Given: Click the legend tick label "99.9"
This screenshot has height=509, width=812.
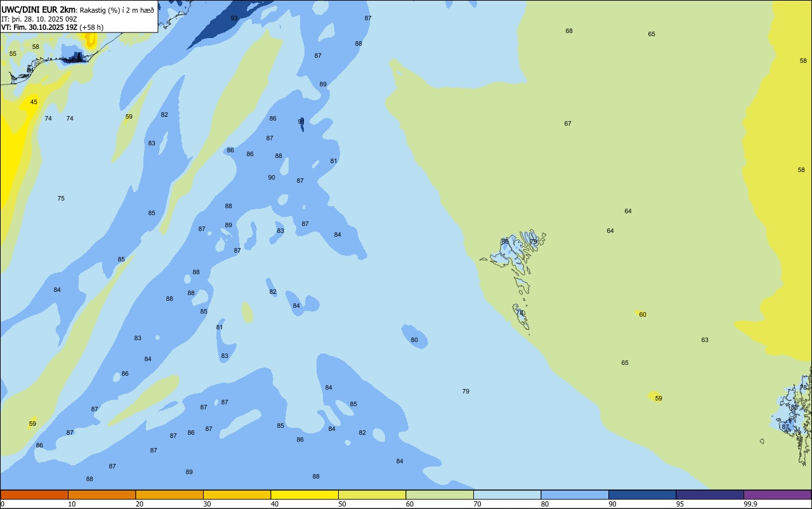Looking at the screenshot, I should (x=750, y=504).
